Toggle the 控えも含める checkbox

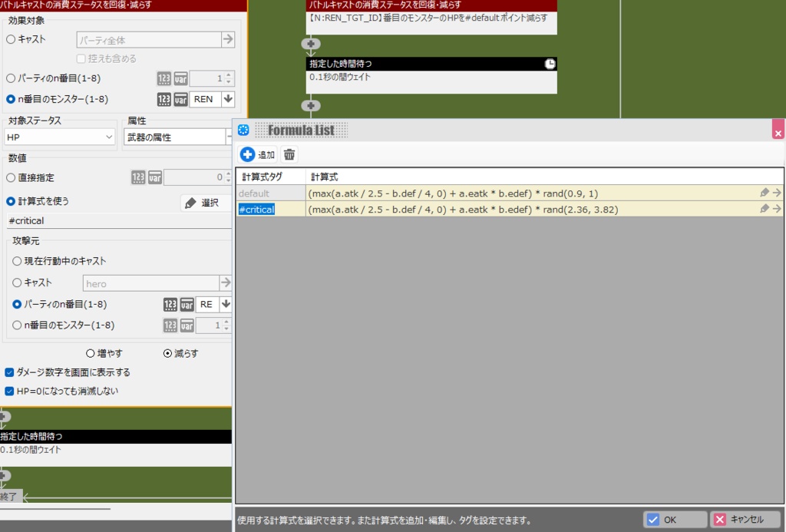tap(81, 58)
